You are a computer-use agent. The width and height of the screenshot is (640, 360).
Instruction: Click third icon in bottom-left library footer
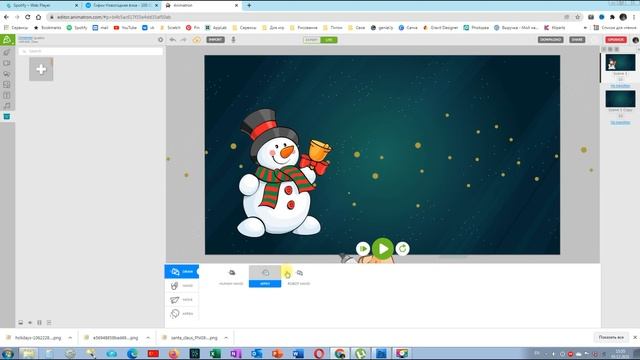click(40, 322)
